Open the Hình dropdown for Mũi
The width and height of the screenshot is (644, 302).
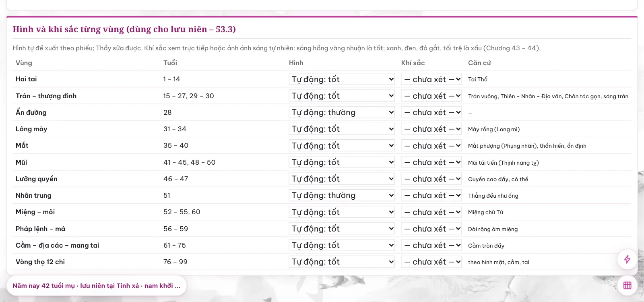(342, 162)
